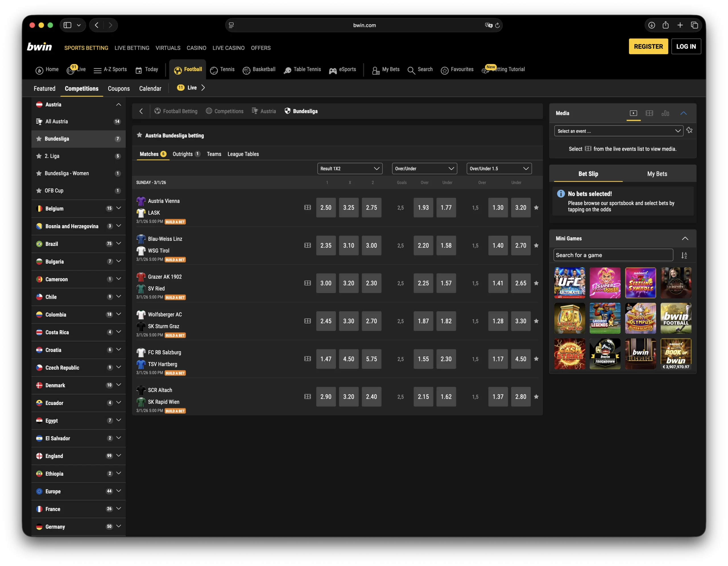Click the Search for a game field
The width and height of the screenshot is (728, 566).
coord(613,255)
